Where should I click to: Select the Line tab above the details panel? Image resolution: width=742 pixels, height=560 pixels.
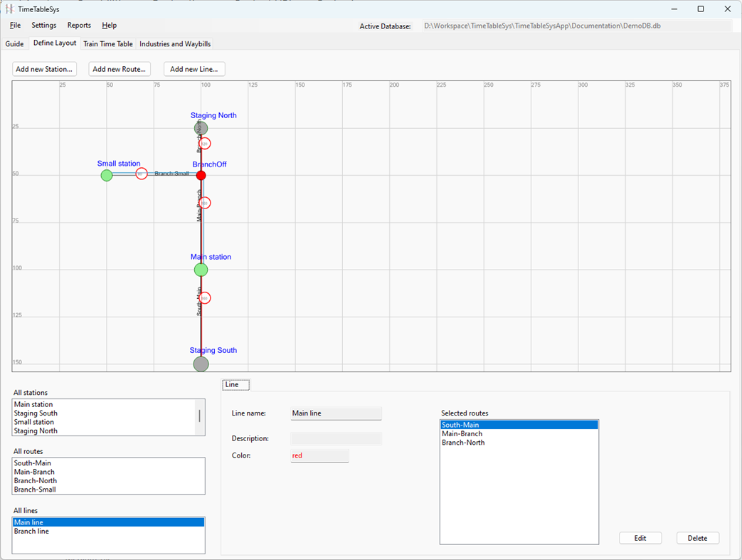[235, 384]
